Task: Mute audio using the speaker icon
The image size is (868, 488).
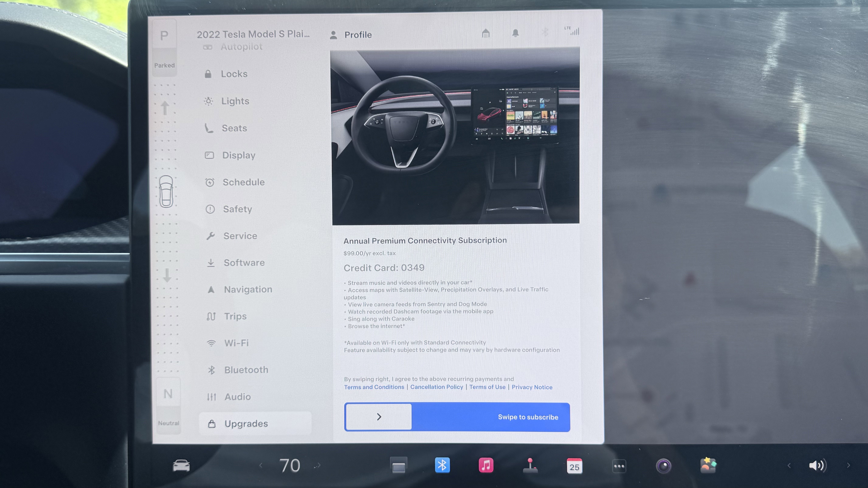Action: click(x=817, y=466)
